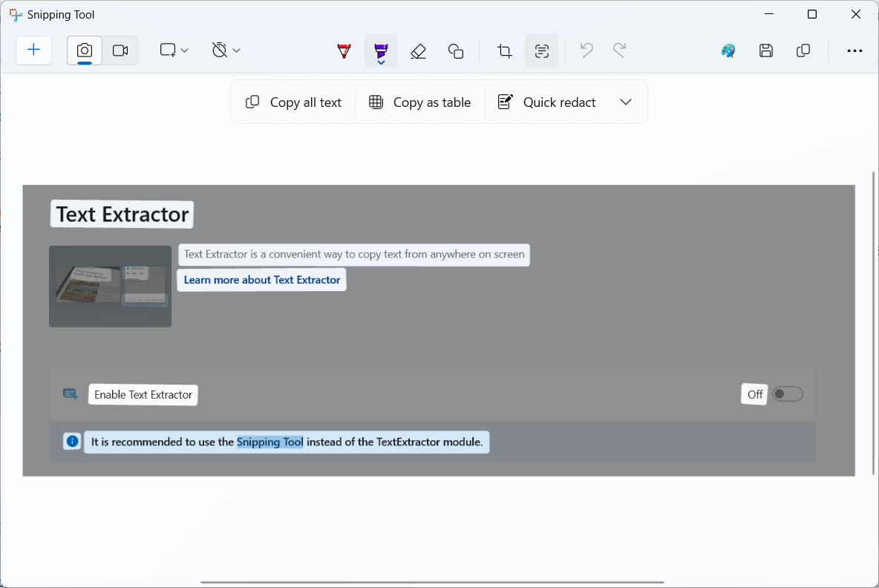Click the vertical scrollbar on the right
Image resolution: width=879 pixels, height=588 pixels.
click(x=873, y=324)
